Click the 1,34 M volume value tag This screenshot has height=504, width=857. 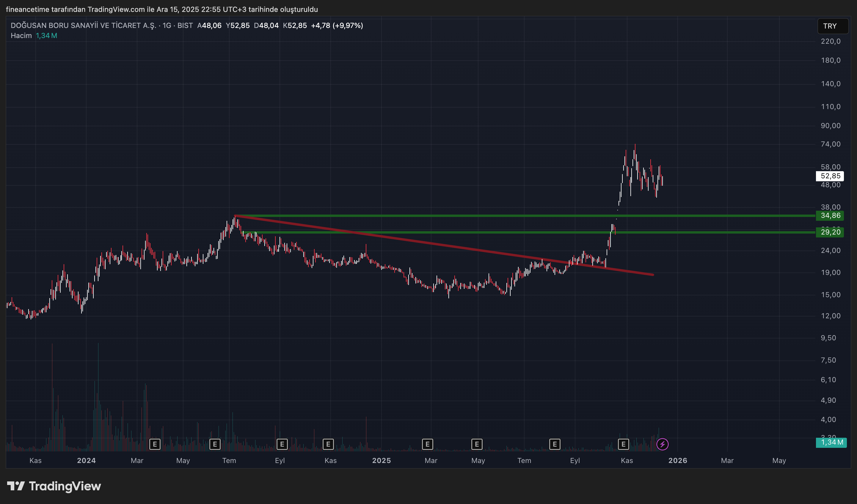click(831, 442)
